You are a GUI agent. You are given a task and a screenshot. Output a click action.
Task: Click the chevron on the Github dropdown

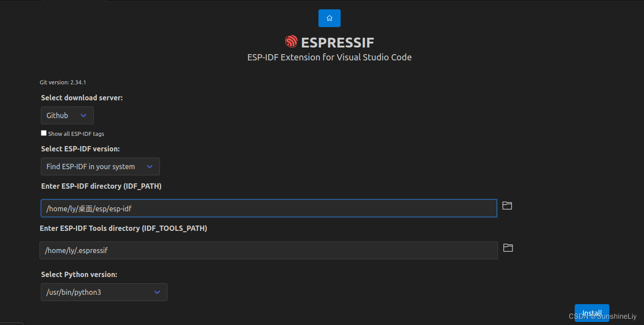point(83,115)
